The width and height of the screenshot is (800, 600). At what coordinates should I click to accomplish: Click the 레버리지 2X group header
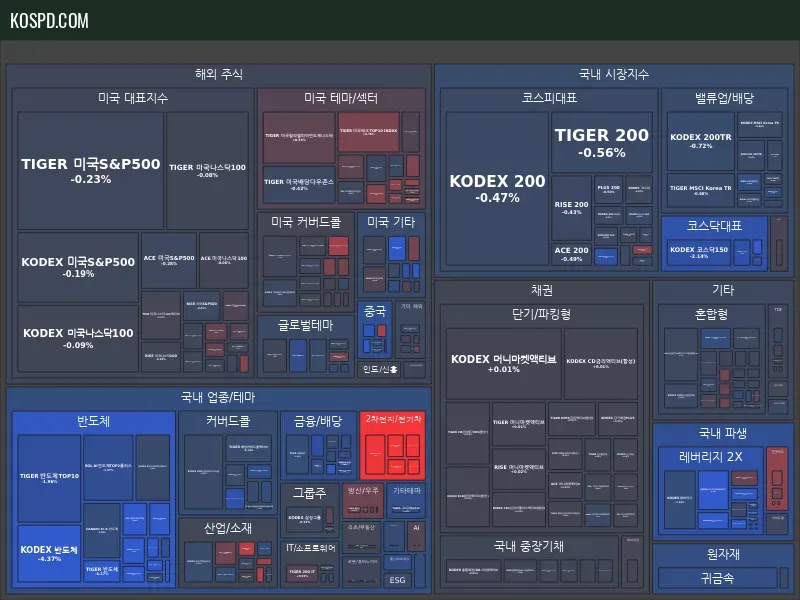(711, 457)
